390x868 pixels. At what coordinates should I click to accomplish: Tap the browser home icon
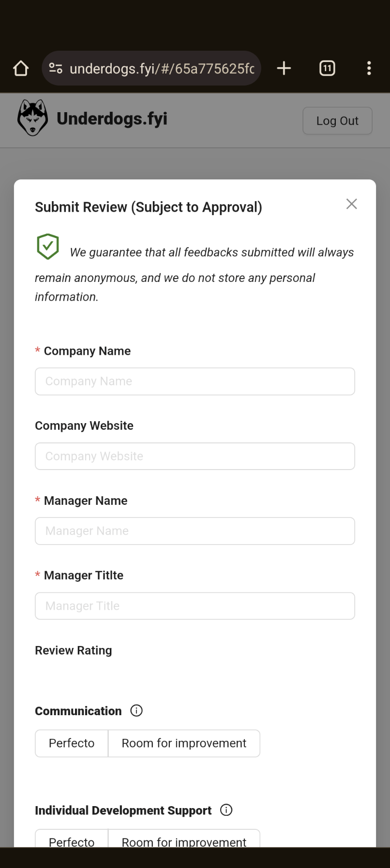(21, 68)
